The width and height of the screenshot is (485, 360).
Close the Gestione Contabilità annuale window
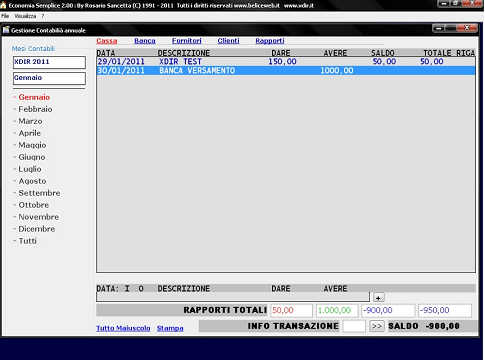tap(467, 28)
